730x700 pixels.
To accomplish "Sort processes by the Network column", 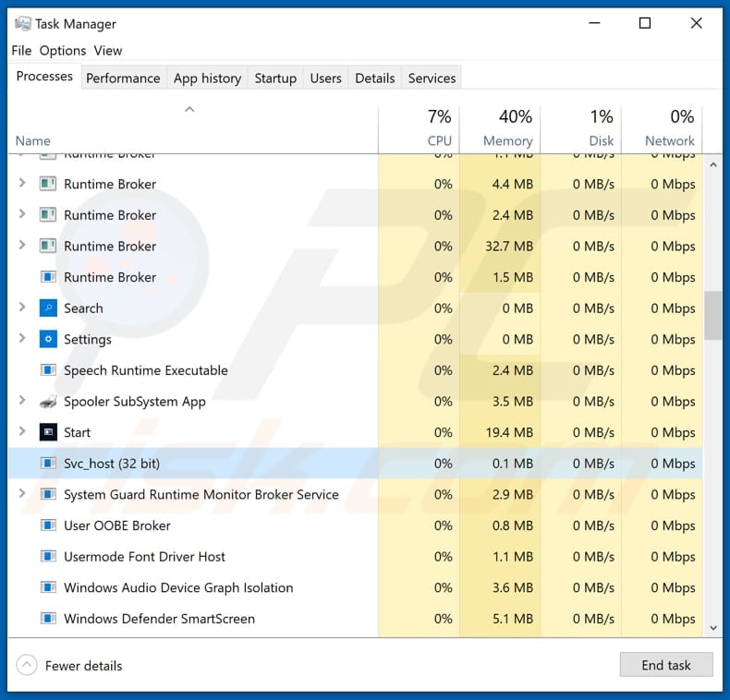I will click(662, 129).
